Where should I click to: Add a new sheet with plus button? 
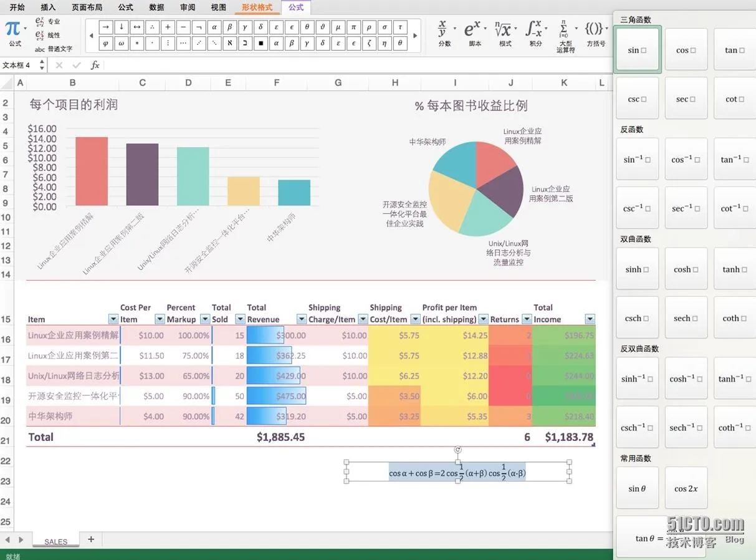coord(91,539)
